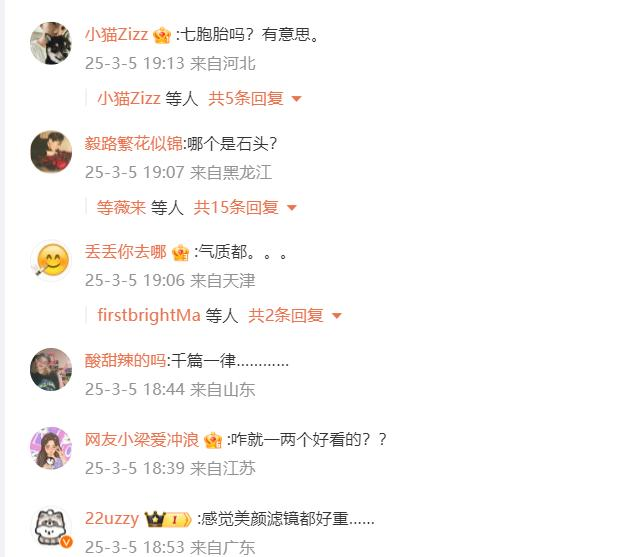The width and height of the screenshot is (617, 557).
Task: Open username 22uzzy
Action: (x=112, y=518)
